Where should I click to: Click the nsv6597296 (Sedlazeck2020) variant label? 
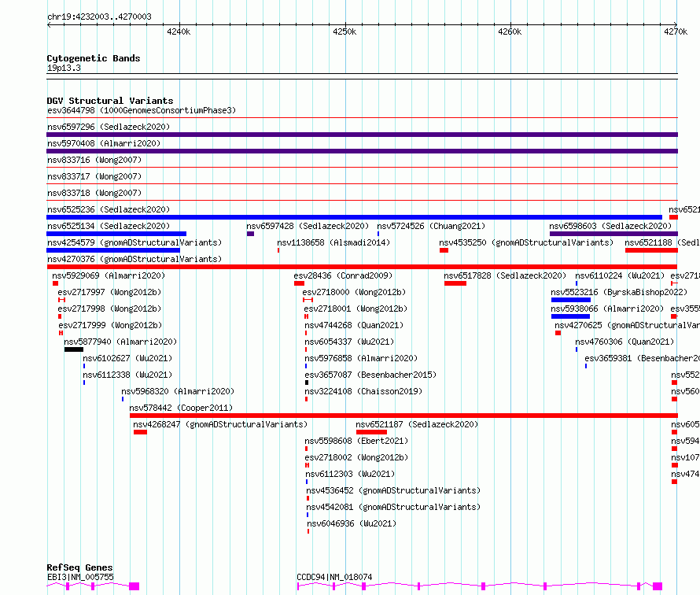point(109,127)
